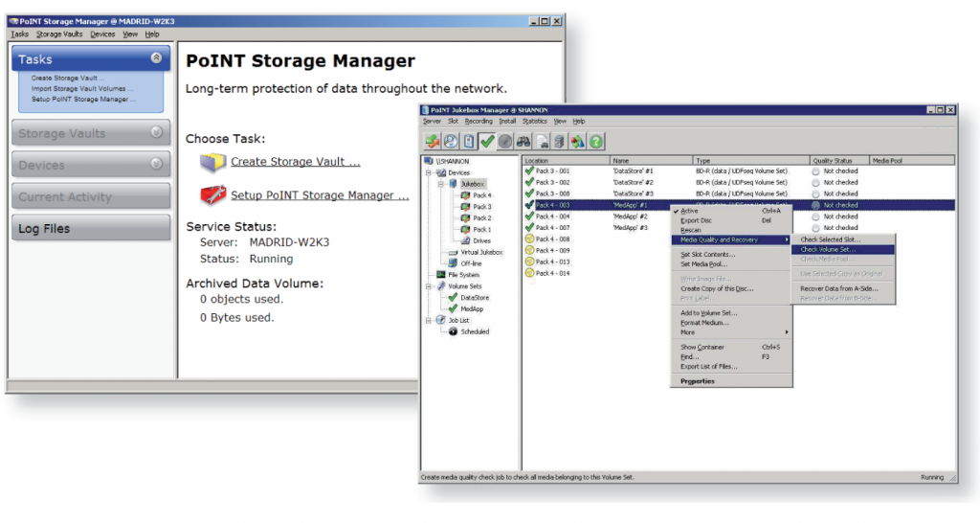Select the Pack 3 - 001 row
Screen dimensions: 980x523
click(x=739, y=171)
